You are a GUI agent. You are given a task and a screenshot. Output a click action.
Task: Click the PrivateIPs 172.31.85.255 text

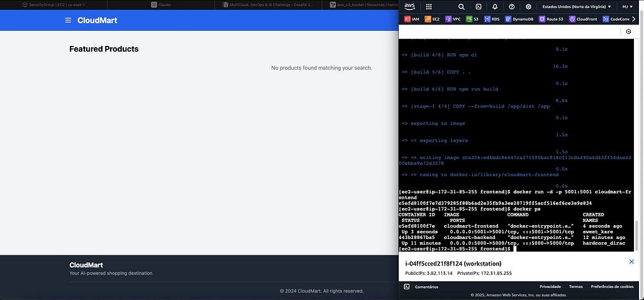[484, 274]
